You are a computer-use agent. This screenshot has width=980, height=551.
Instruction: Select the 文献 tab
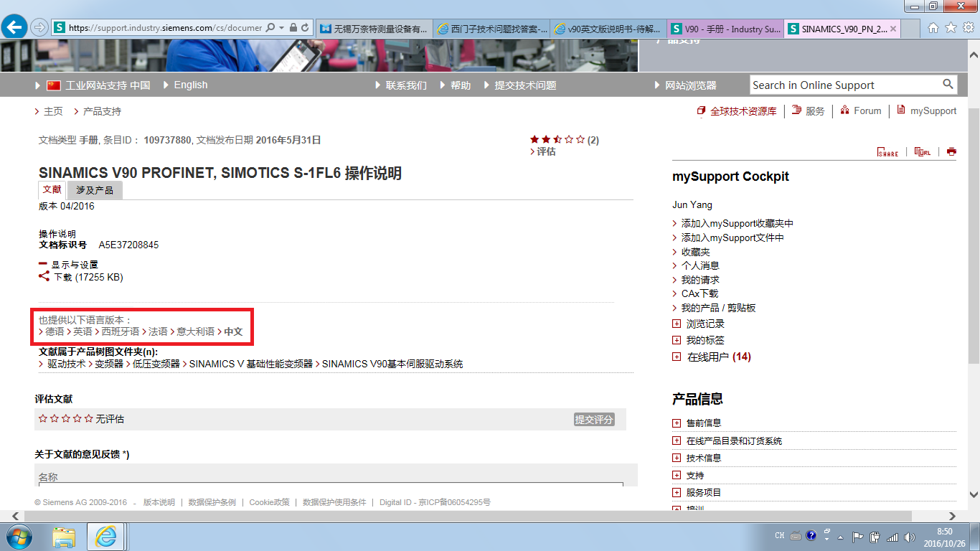(x=52, y=189)
